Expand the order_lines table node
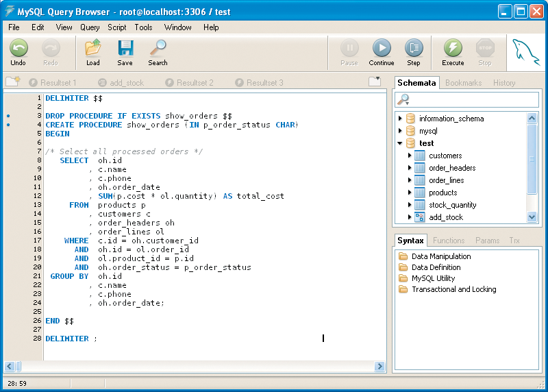The image size is (548, 392). tap(410, 180)
